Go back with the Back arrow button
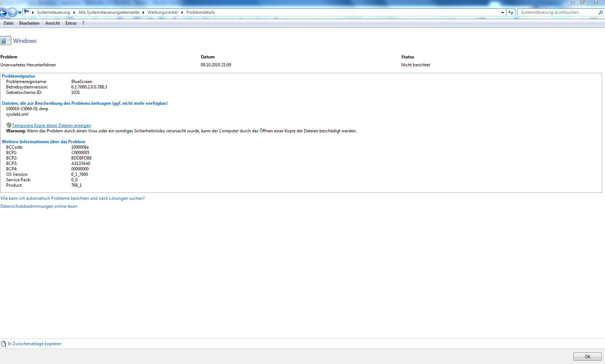The height and width of the screenshot is (364, 605). click(x=3, y=13)
